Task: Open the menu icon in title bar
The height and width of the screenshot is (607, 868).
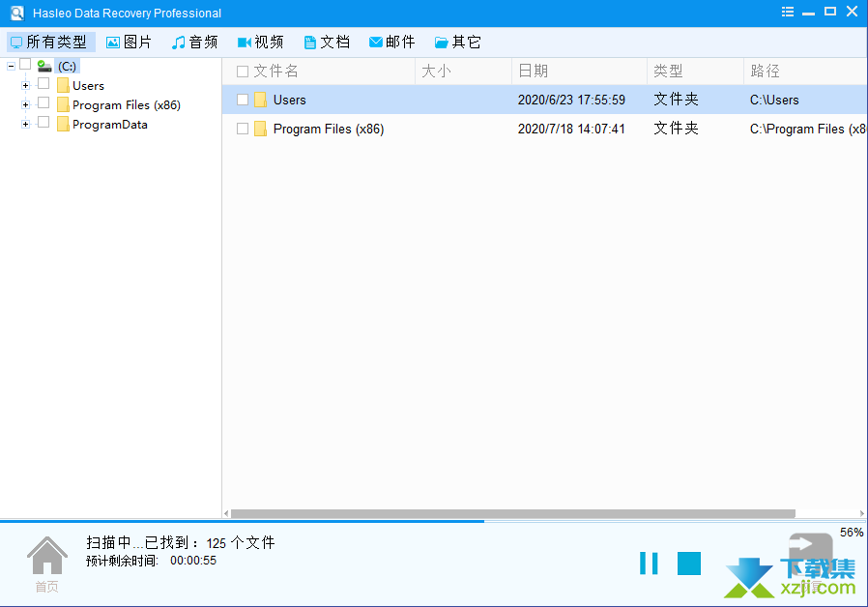Action: tap(788, 12)
